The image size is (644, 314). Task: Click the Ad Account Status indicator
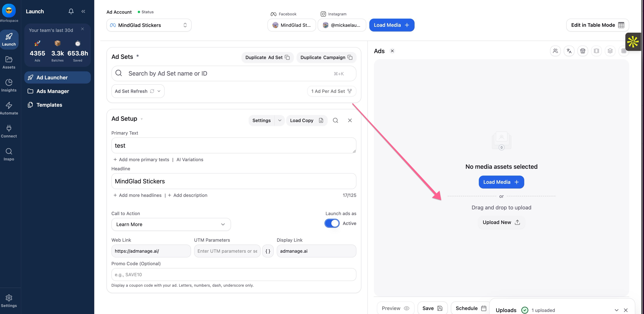145,12
